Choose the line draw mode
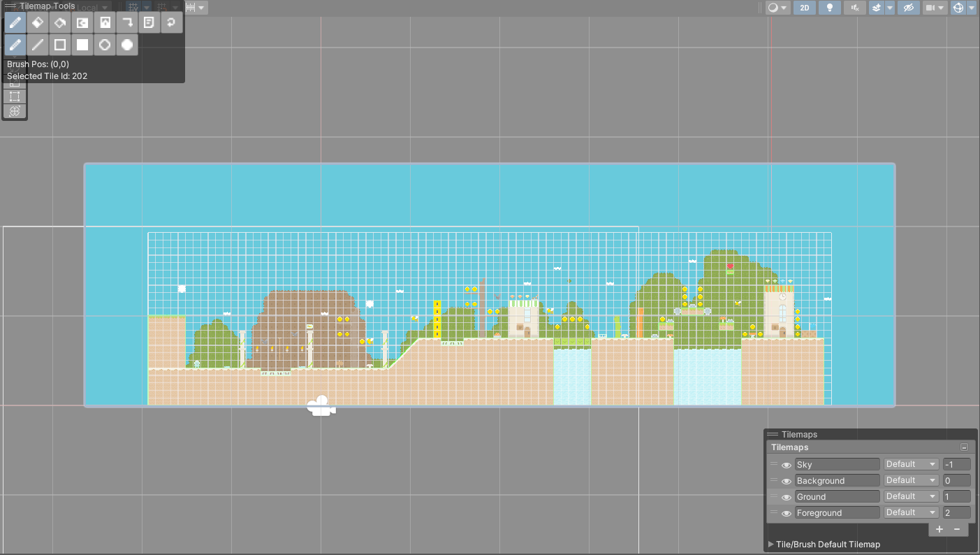Viewport: 980px width, 555px height. [38, 45]
